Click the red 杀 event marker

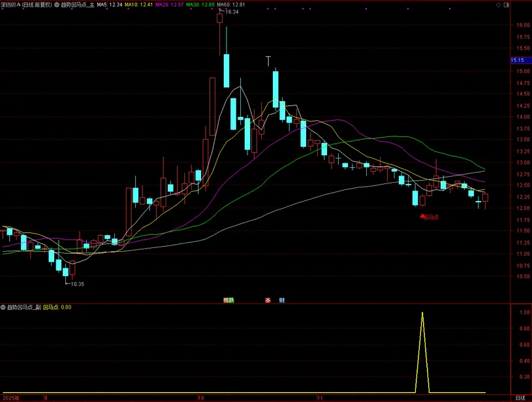pos(268,300)
